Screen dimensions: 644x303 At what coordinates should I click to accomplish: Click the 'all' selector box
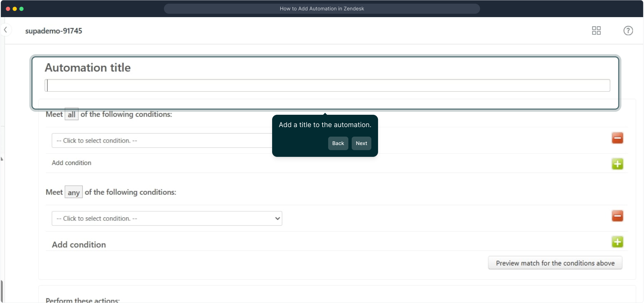(x=71, y=114)
